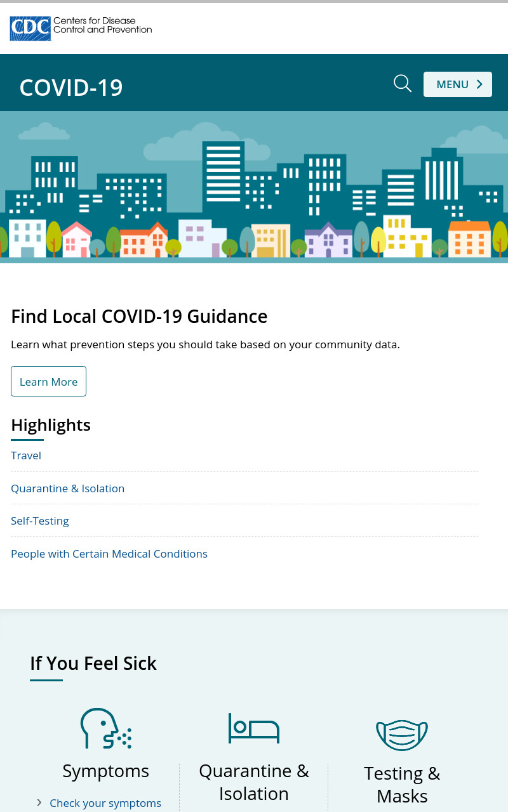
Task: Open the Travel highlight link
Action: (26, 455)
